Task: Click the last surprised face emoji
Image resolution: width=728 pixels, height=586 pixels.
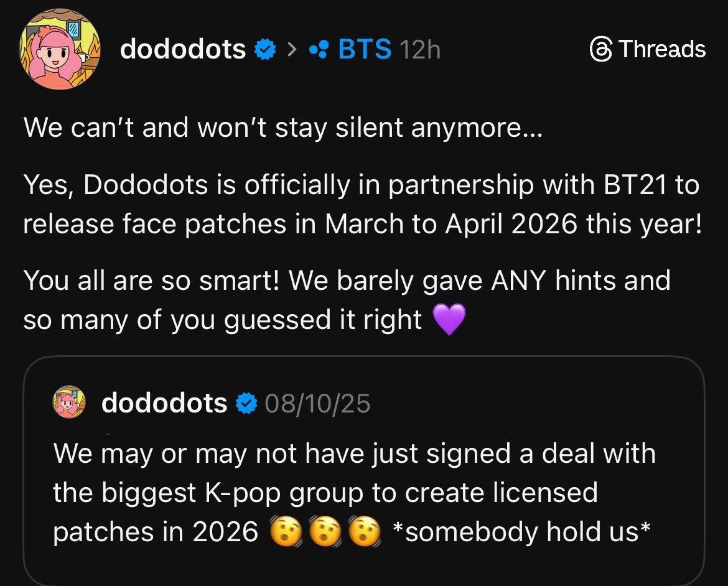Action: click(x=364, y=532)
